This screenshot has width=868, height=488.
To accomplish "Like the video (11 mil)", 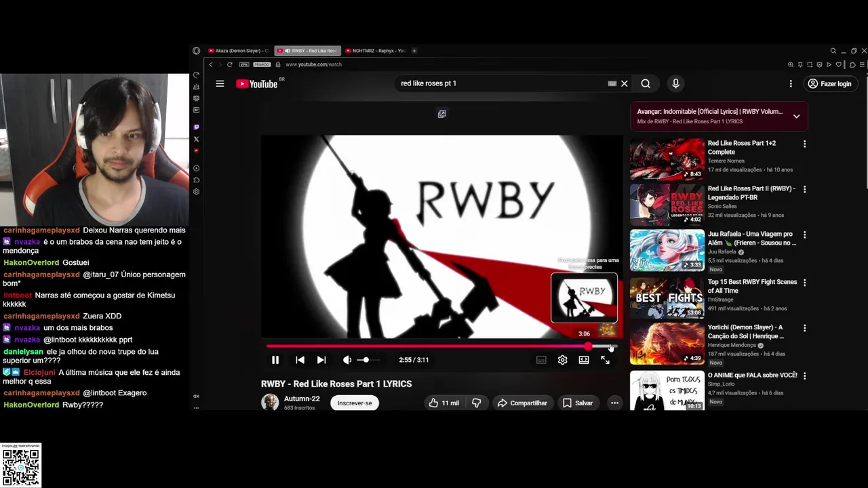I will tap(443, 403).
